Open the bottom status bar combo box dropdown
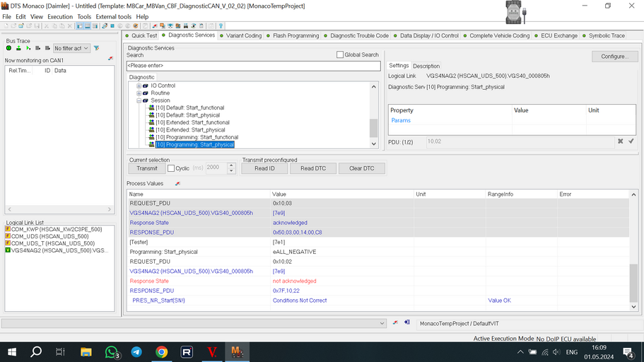The image size is (644, 362). [382, 323]
